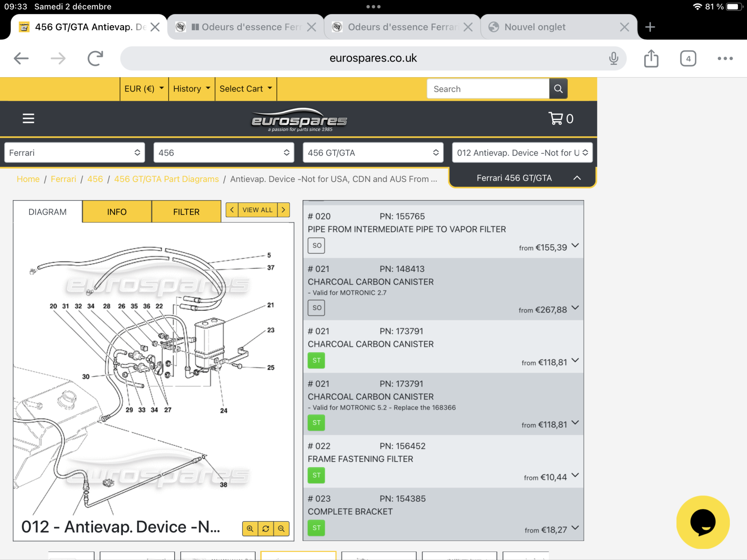
Task: Open the hamburger navigation menu
Action: 28,118
